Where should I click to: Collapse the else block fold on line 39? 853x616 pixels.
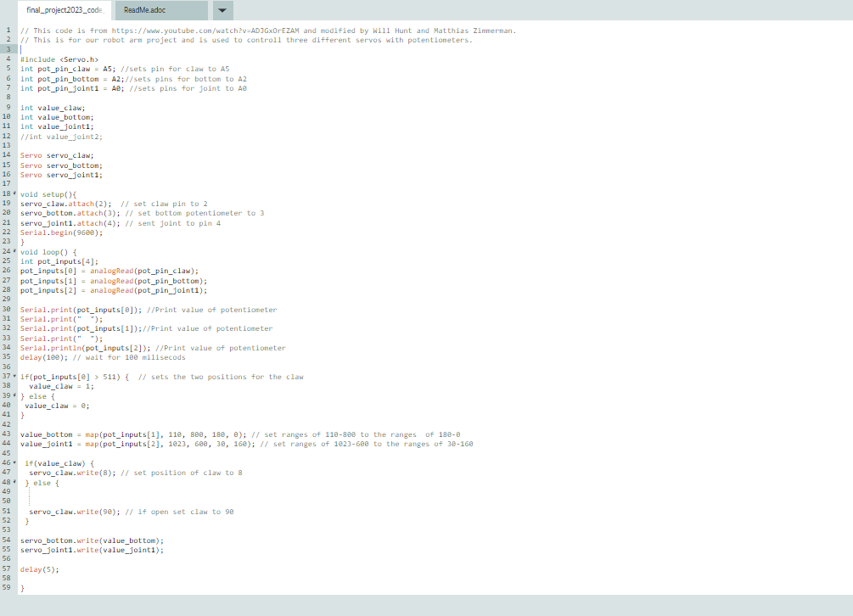tap(14, 395)
